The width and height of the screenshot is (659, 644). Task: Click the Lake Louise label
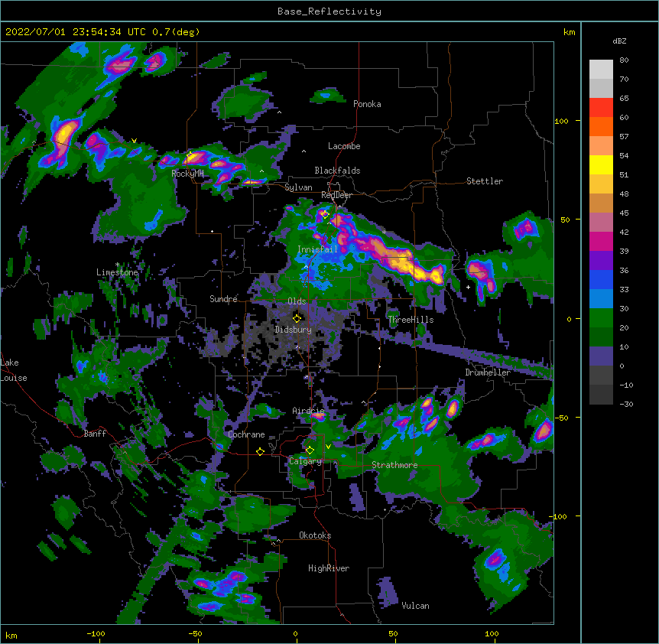pos(14,370)
